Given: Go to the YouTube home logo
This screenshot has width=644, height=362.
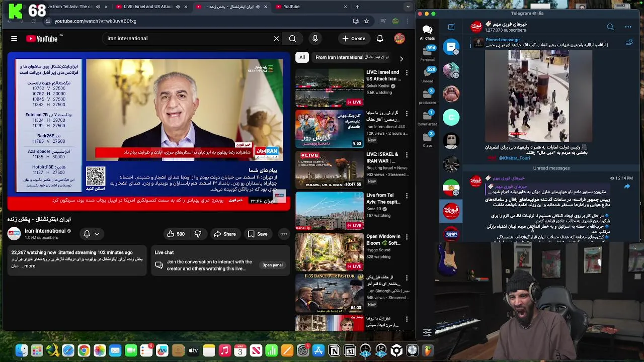Looking at the screenshot, I should [x=42, y=39].
